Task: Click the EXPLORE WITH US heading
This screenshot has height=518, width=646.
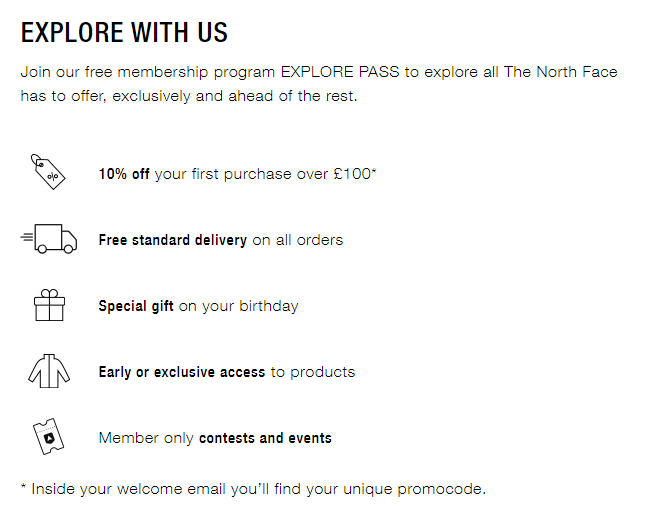Action: pyautogui.click(x=124, y=32)
